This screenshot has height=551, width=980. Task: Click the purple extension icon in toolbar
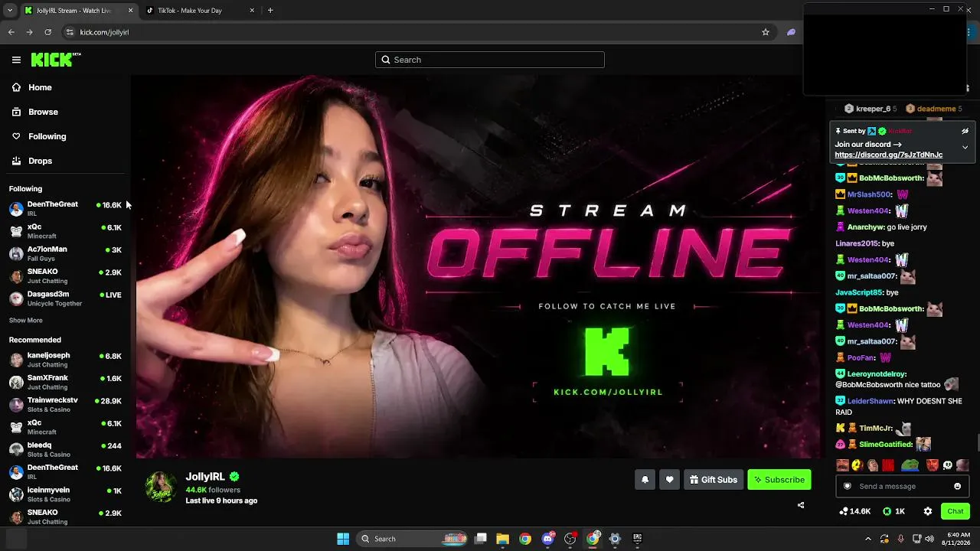pos(791,32)
